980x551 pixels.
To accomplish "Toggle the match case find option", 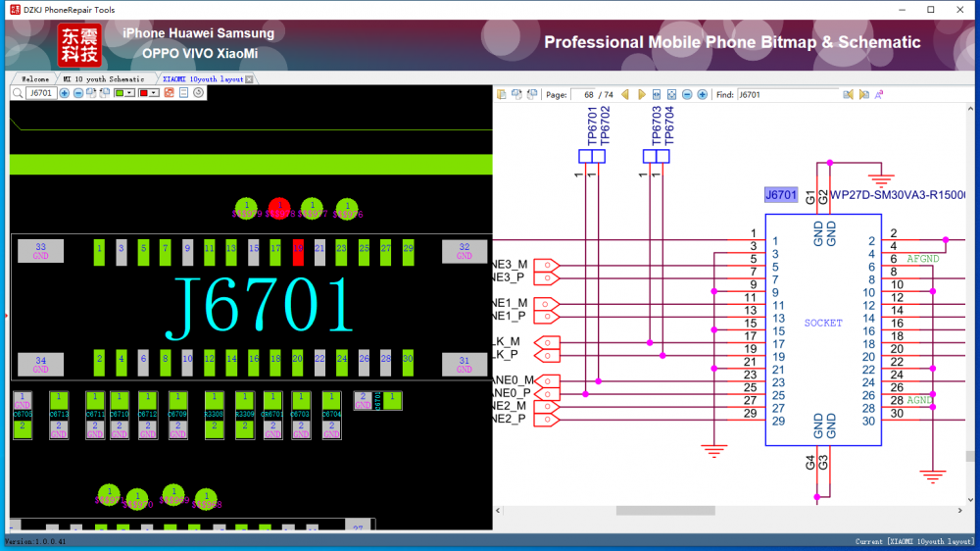I will (x=879, y=95).
